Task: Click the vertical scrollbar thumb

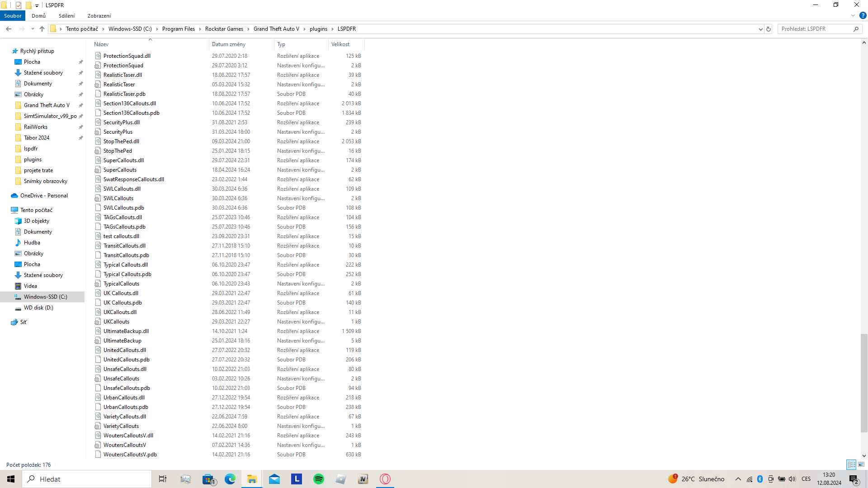Action: (863, 383)
